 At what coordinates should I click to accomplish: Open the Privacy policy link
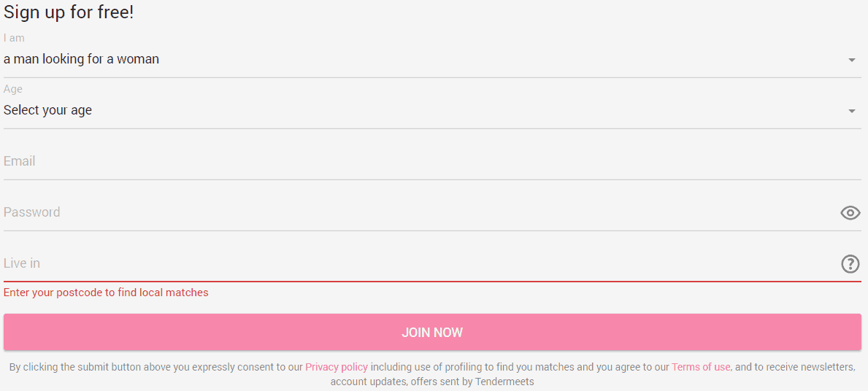pyautogui.click(x=337, y=367)
